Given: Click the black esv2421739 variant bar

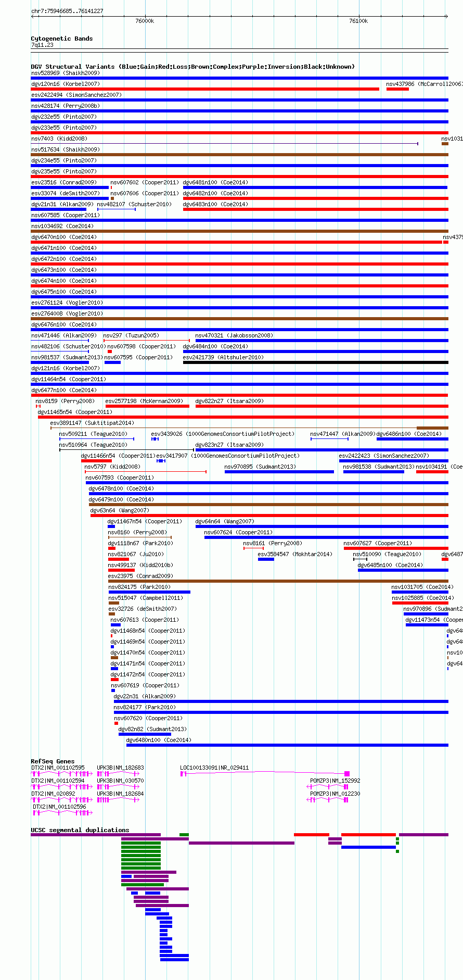Looking at the screenshot, I should coord(316,362).
